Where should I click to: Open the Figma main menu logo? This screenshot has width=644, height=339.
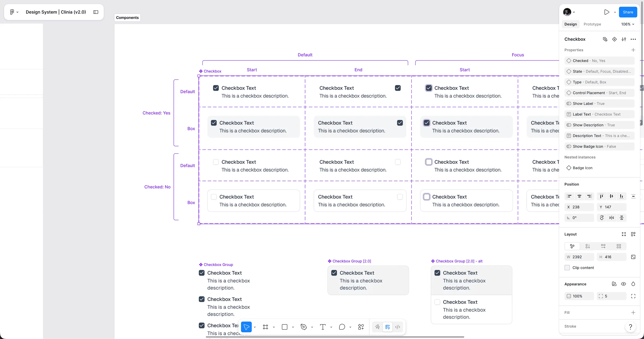click(x=12, y=12)
